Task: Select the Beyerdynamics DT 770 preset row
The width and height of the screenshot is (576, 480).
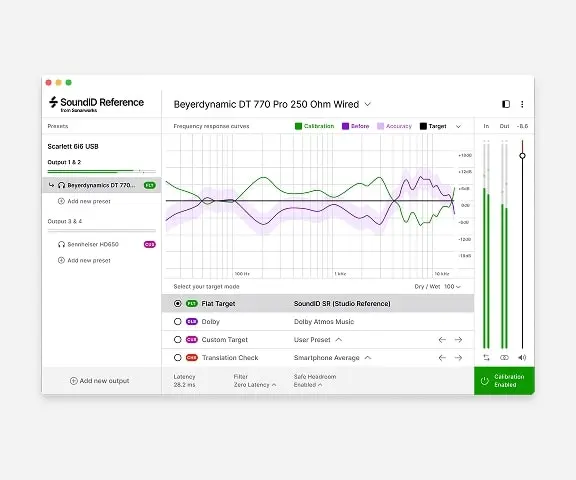Action: coord(102,185)
